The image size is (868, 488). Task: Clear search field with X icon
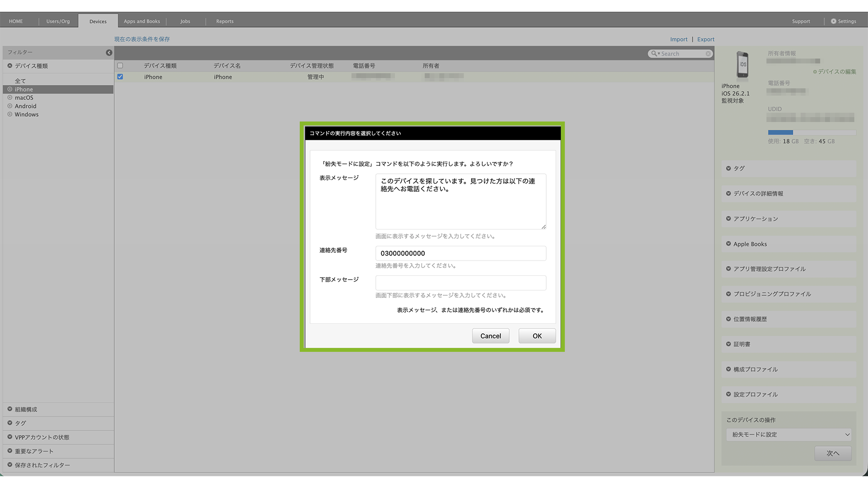(708, 54)
